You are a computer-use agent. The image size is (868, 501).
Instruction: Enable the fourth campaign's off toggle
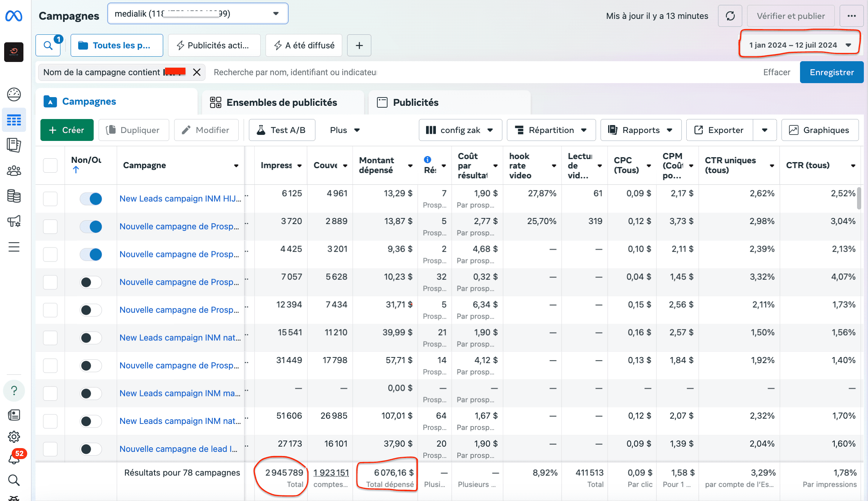tap(91, 282)
